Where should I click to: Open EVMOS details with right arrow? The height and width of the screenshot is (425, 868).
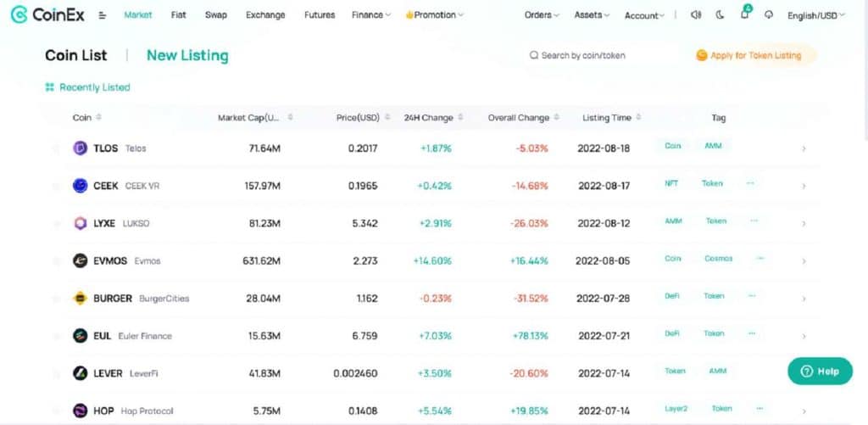pos(804,261)
